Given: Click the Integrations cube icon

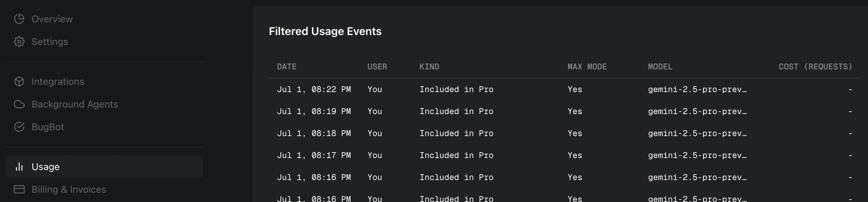Looking at the screenshot, I should pyautogui.click(x=19, y=81).
